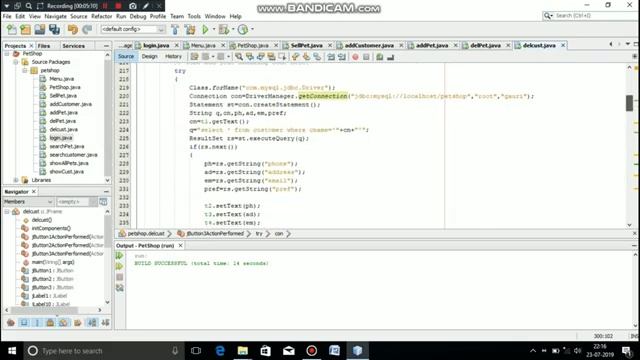Screen dimensions: 640x360
Task: Click the Bandicam camera screenshot icon
Action: tap(133, 6)
